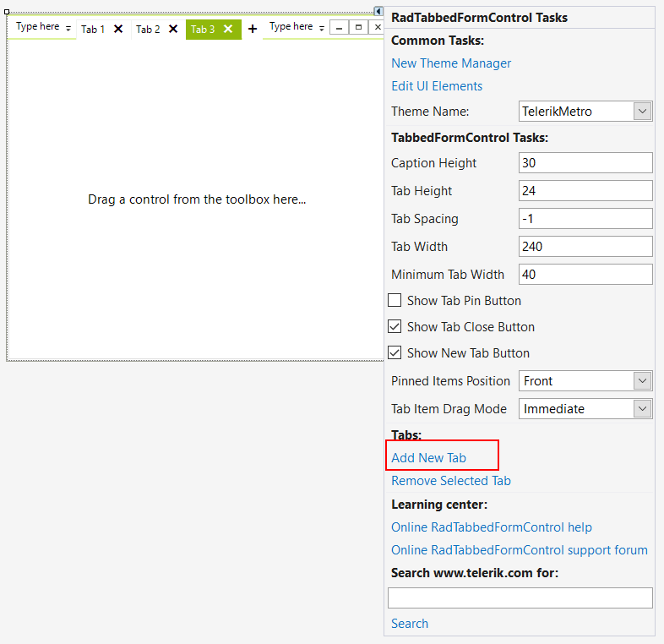Click the Tab Spacing field
Image resolution: width=664 pixels, height=644 pixels.
(585, 219)
